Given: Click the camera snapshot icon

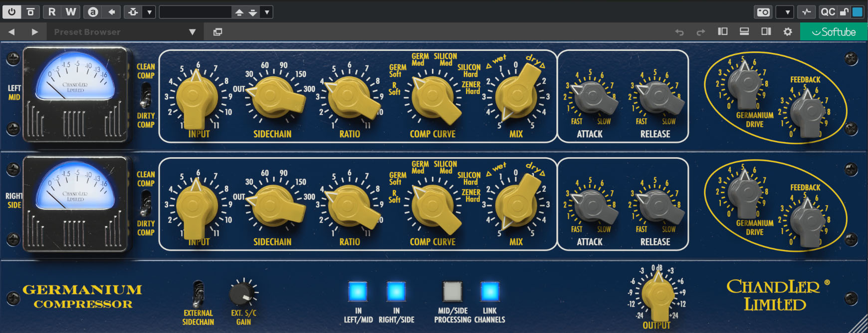Looking at the screenshot, I should click(x=763, y=11).
